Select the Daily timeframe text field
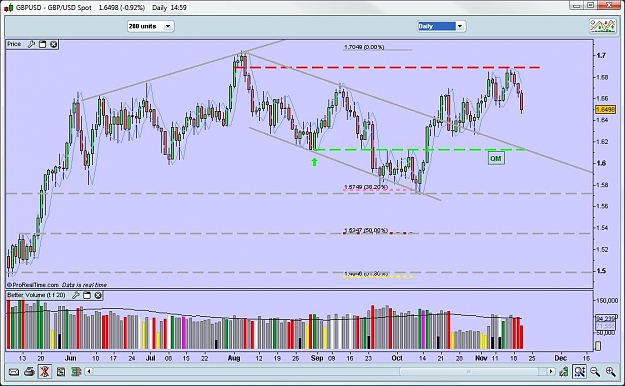 point(436,26)
